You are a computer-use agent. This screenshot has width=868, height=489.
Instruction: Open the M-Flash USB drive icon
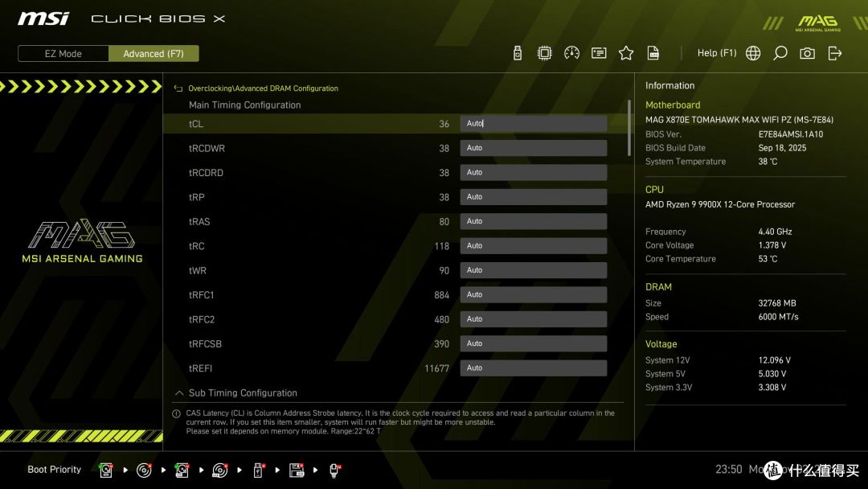[x=518, y=53]
